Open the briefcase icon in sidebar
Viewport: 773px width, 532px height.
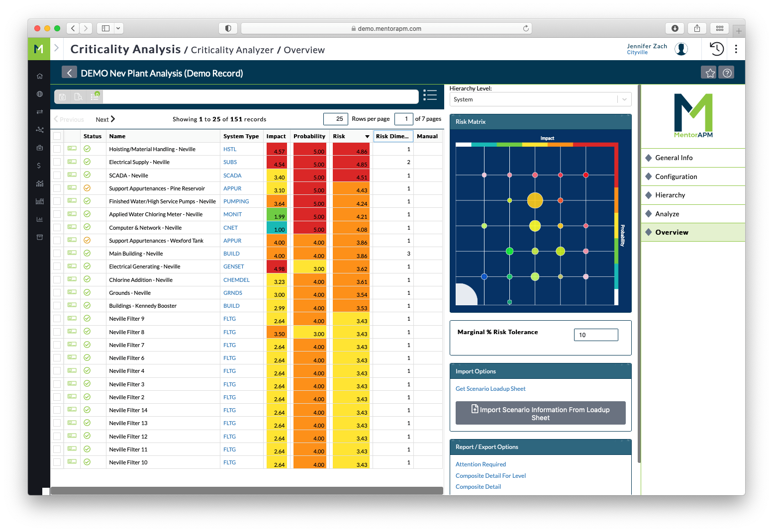(39, 148)
